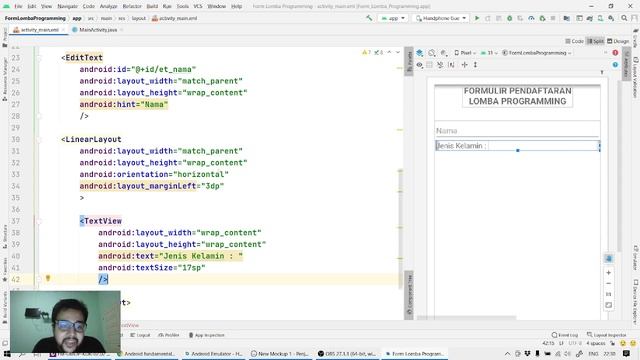Open the Device Manager icon

coord(600,18)
